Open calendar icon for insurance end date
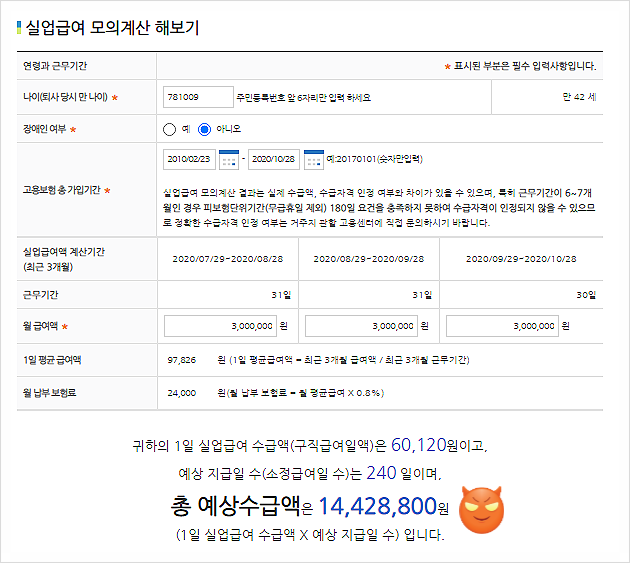 coord(314,160)
